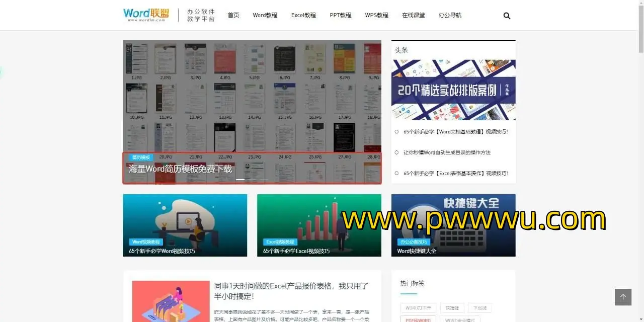
Task: Open the WPS教程 navigation item
Action: pyautogui.click(x=377, y=15)
